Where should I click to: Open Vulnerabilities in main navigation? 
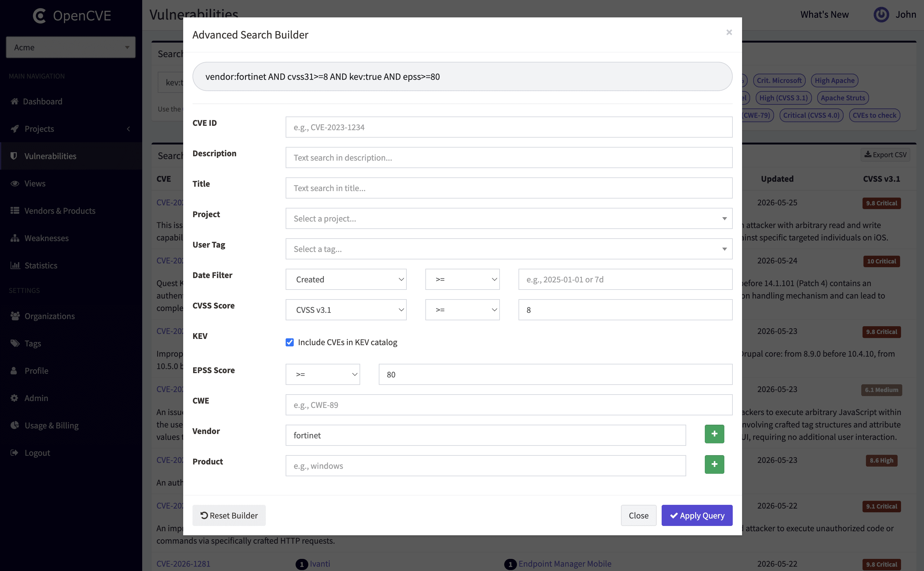(71, 156)
